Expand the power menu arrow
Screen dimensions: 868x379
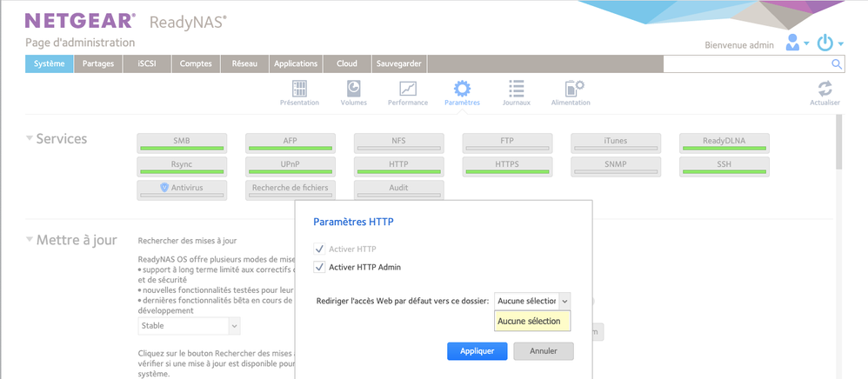[x=840, y=43]
